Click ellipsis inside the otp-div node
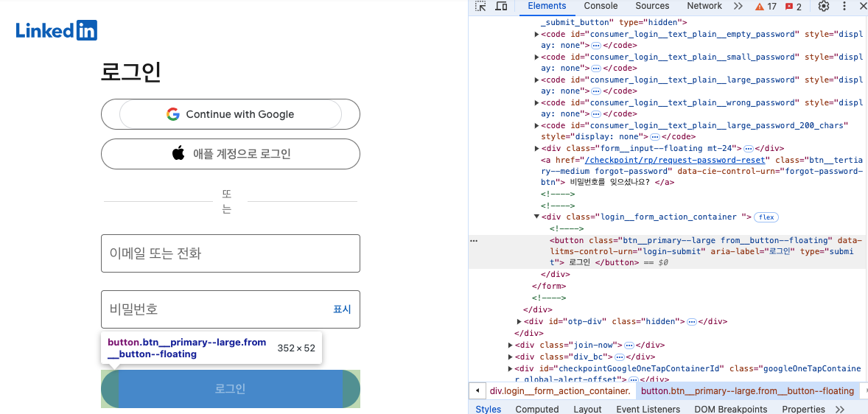 tap(691, 322)
